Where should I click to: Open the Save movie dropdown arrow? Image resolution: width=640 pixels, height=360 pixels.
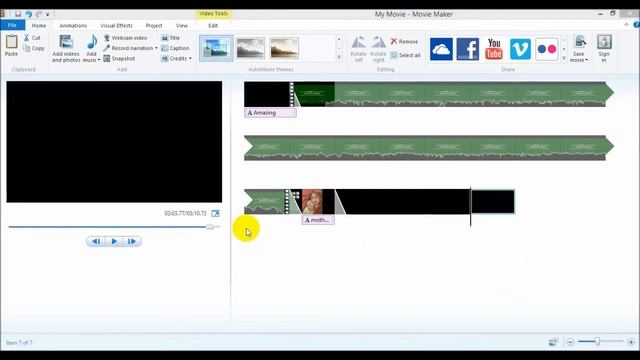pyautogui.click(x=587, y=60)
